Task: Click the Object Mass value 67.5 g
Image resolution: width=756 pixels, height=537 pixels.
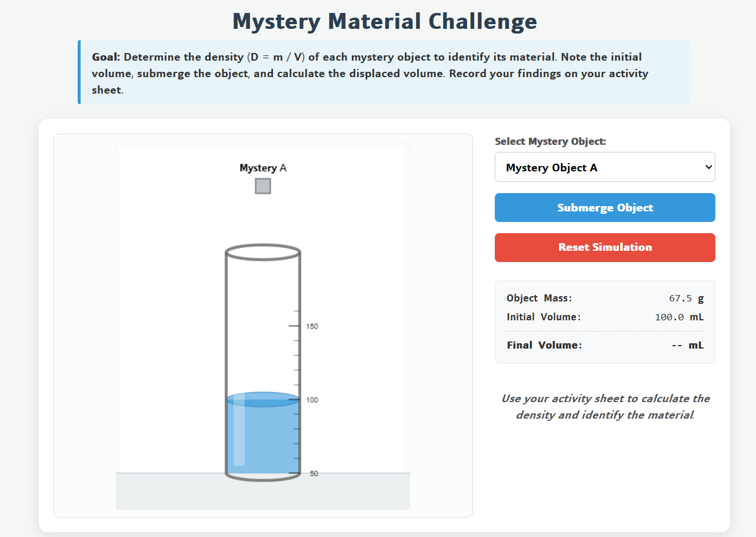Action: (686, 298)
